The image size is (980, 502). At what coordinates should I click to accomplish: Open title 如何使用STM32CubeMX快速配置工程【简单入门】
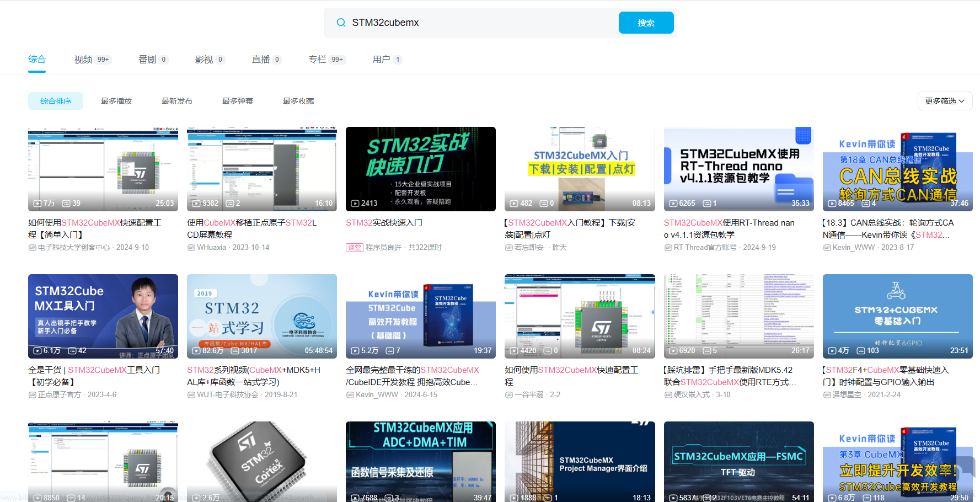(95, 229)
